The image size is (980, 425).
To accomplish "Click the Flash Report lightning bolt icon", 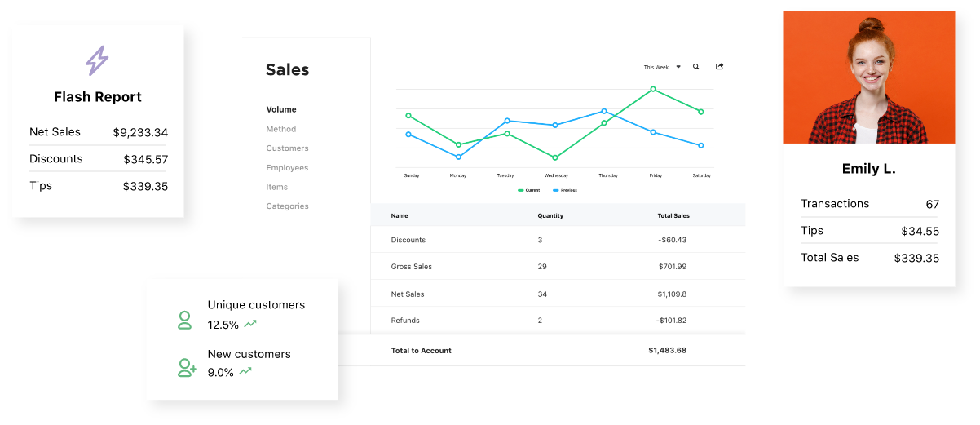I will (98, 60).
